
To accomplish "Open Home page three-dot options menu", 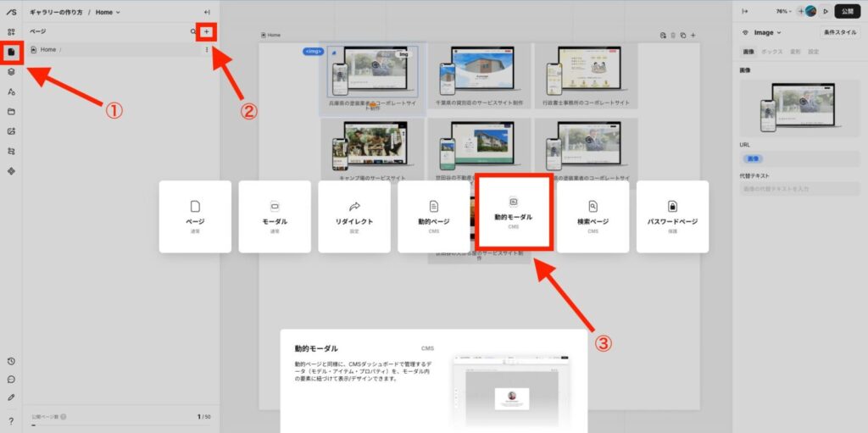I will pos(207,50).
